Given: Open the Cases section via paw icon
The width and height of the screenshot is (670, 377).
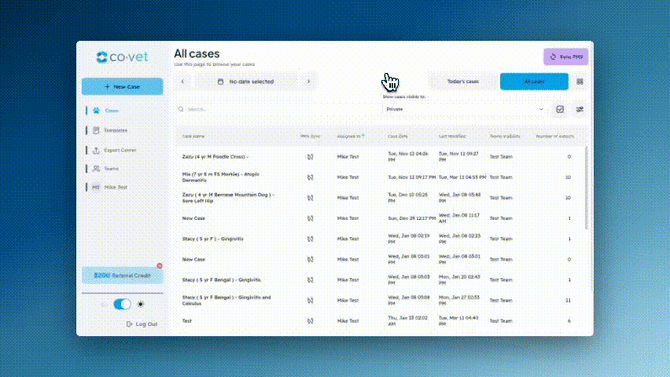Looking at the screenshot, I should [96, 110].
